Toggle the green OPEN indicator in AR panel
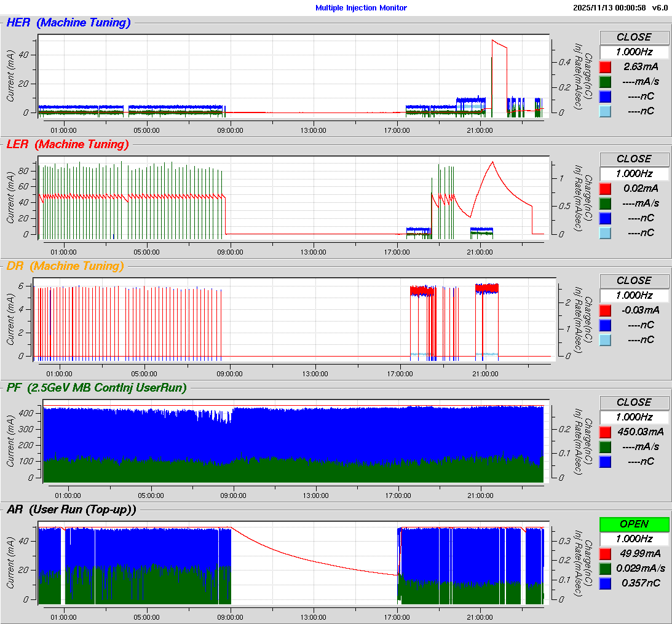This screenshot has width=672, height=624. [x=634, y=524]
